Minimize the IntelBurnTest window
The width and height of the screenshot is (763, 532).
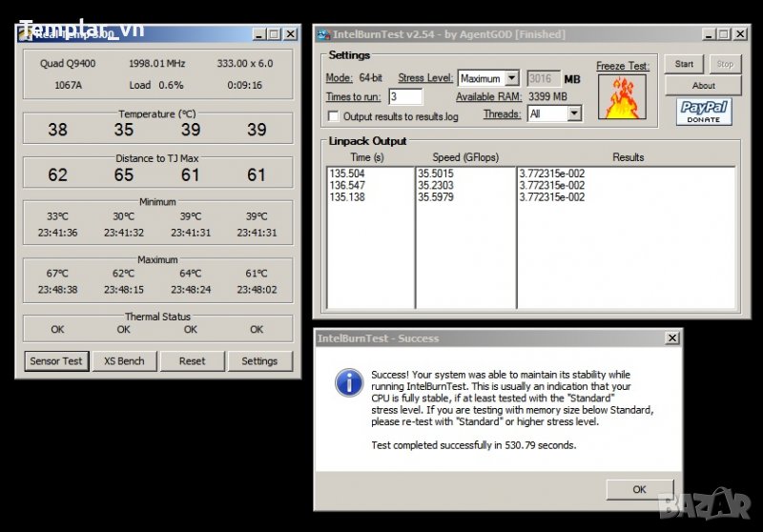(708, 35)
